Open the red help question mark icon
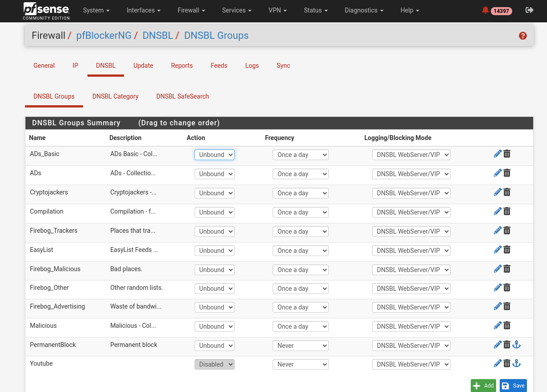547x392 pixels. (x=523, y=36)
